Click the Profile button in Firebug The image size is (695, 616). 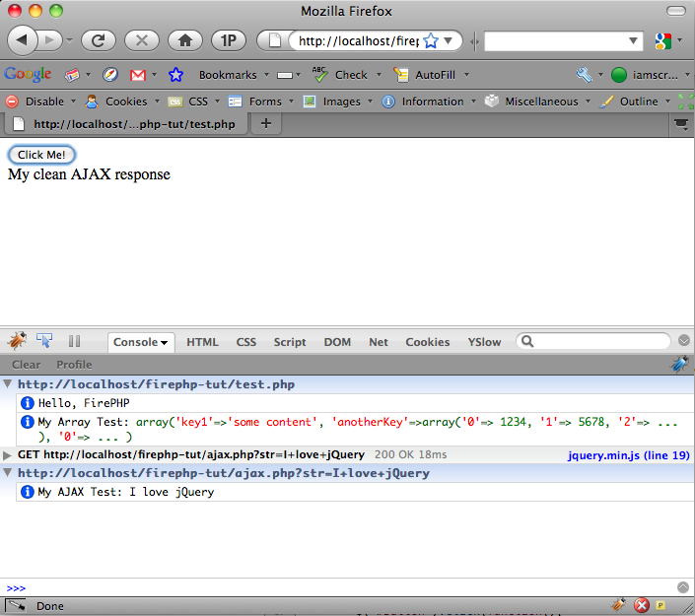pos(74,365)
